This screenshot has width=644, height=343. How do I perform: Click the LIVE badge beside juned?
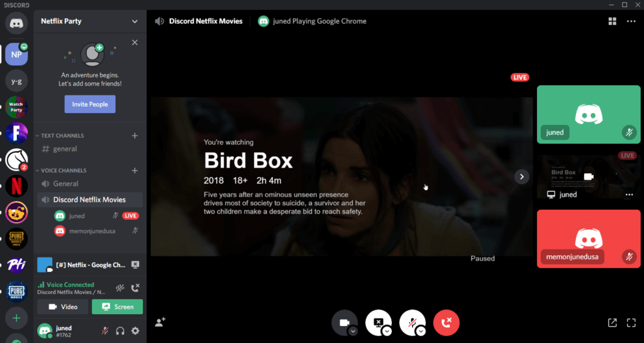click(131, 216)
